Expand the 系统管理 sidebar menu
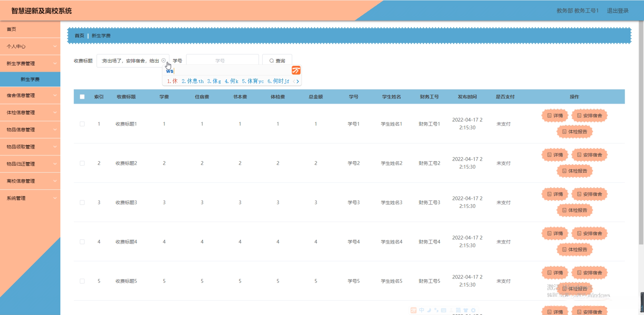 point(30,198)
